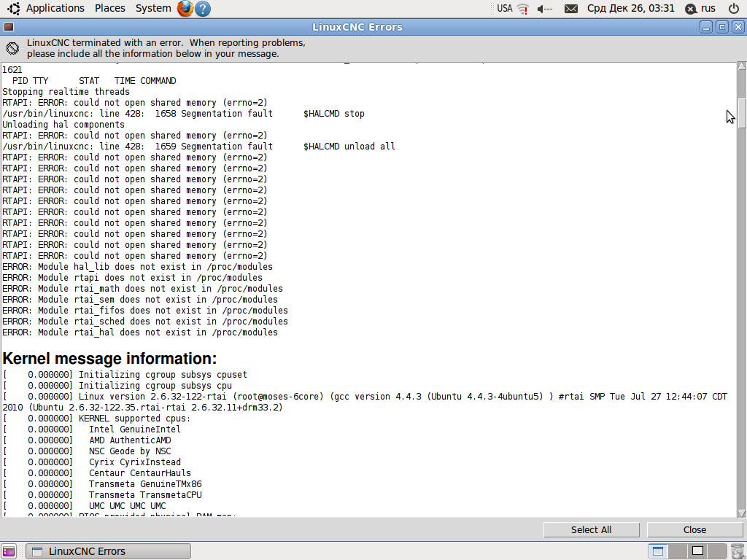Viewport: 747px width, 560px height.
Task: Click the 'Stopping realtime threads' line
Action: click(x=66, y=91)
